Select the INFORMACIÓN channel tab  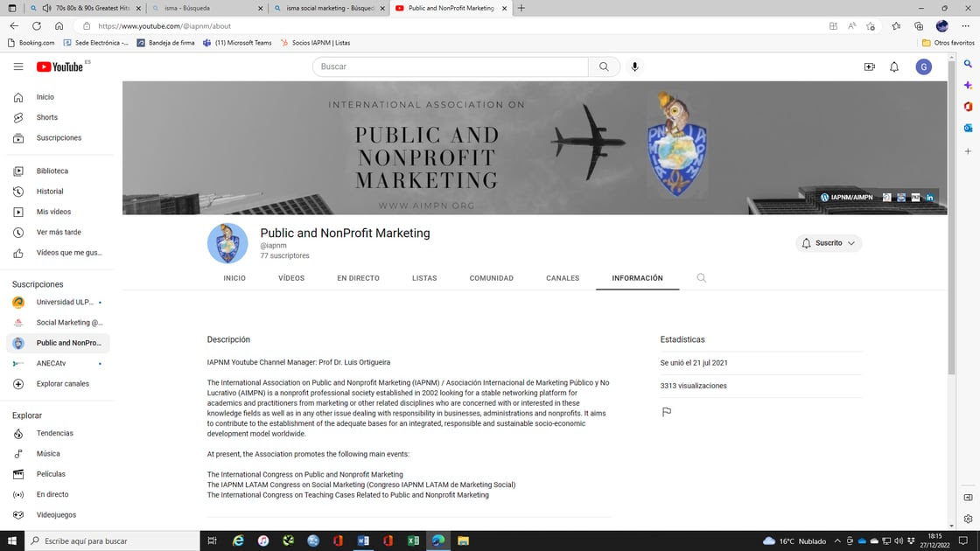638,278
